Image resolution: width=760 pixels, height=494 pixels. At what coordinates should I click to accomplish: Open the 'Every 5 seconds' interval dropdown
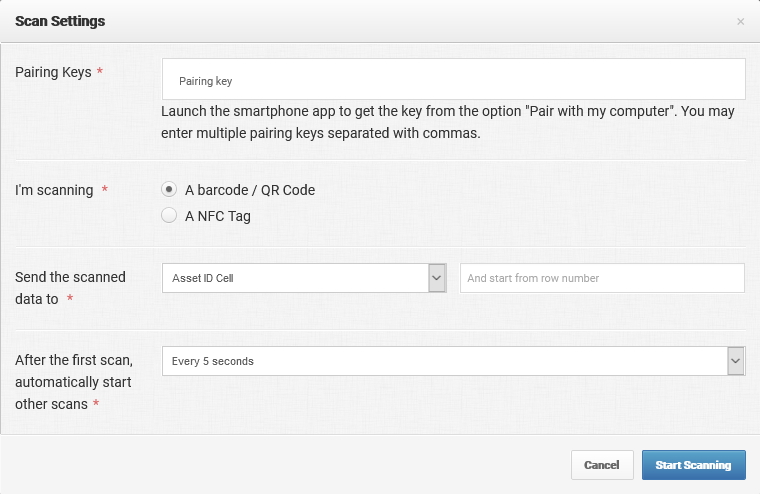(454, 361)
